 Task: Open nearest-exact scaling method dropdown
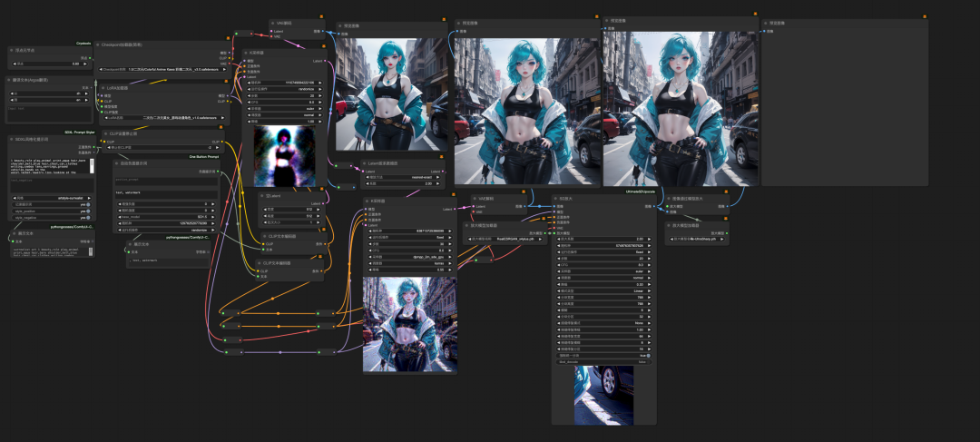pyautogui.click(x=403, y=178)
